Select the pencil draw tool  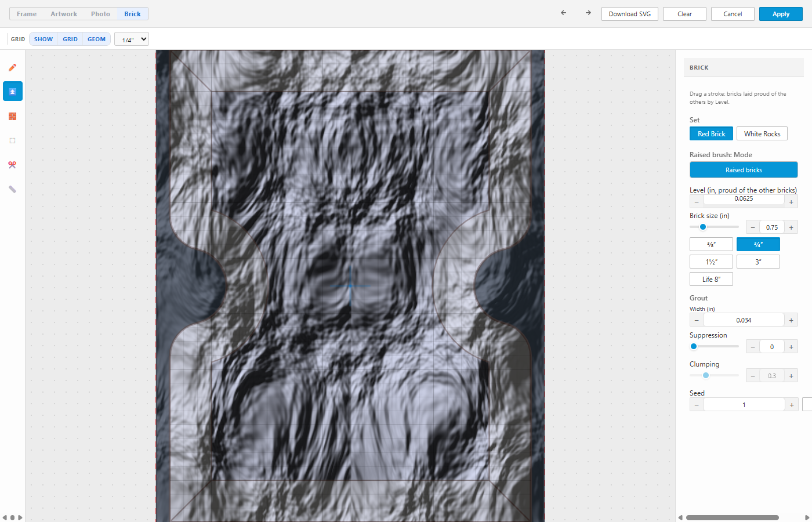12,67
